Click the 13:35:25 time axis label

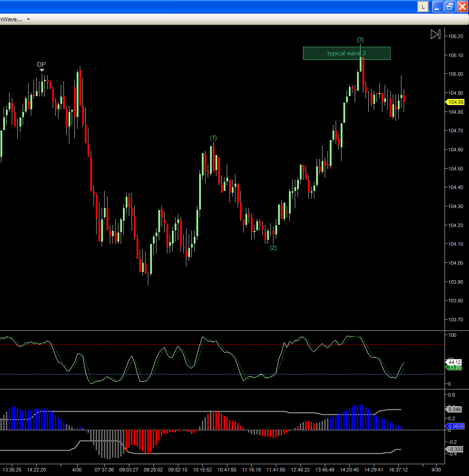(12, 470)
